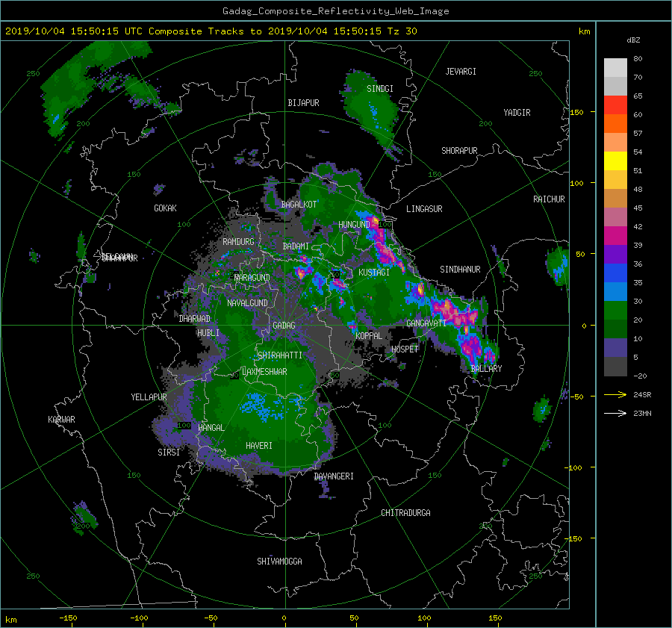672x628 pixels.
Task: Click the GOKAK city label
Action: [165, 208]
